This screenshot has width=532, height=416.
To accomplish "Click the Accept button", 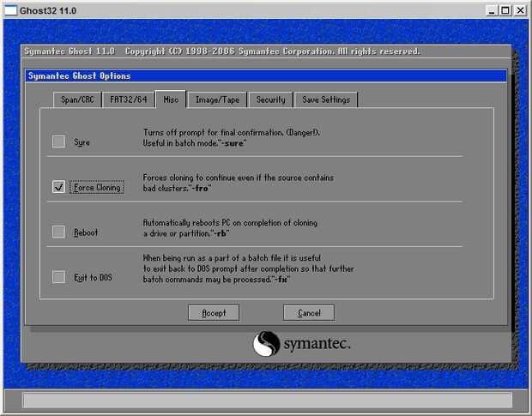I will tap(214, 312).
